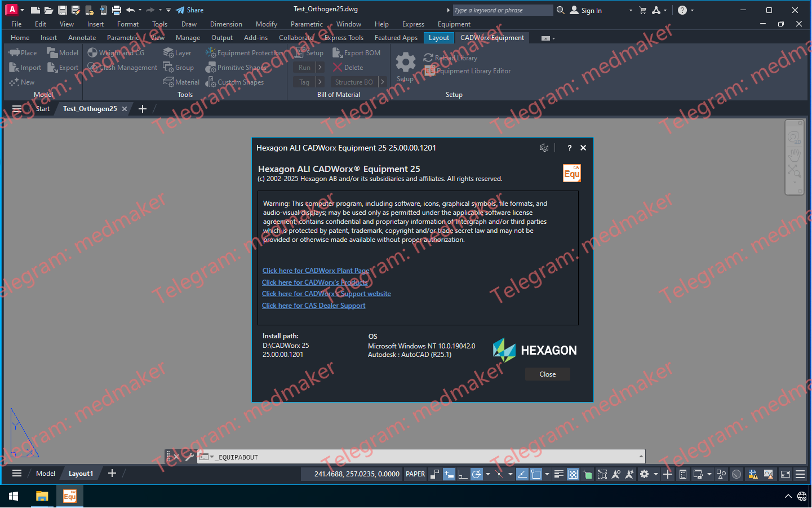The image size is (812, 508).
Task: Toggle Clean Screen icon in status bar
Action: tap(786, 474)
